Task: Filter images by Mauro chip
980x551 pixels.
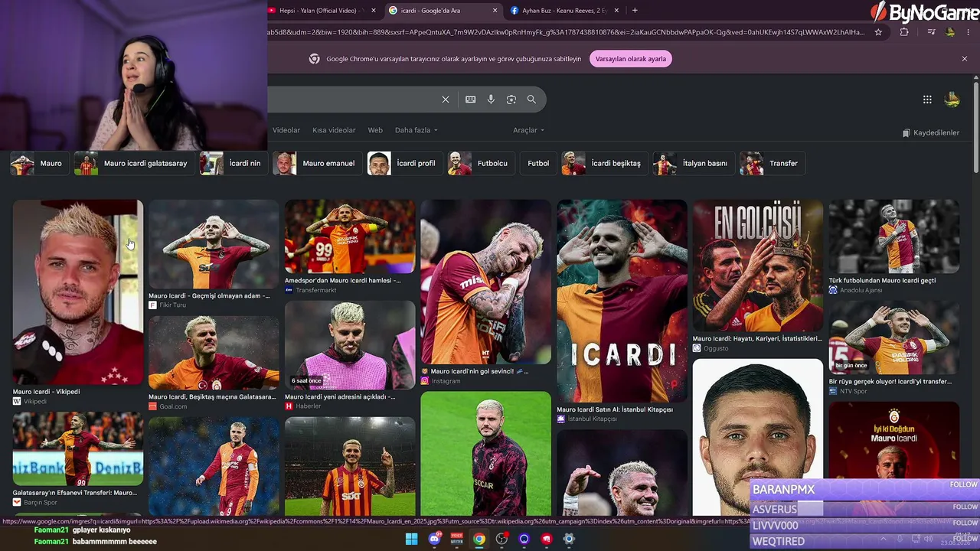Action: click(x=41, y=163)
